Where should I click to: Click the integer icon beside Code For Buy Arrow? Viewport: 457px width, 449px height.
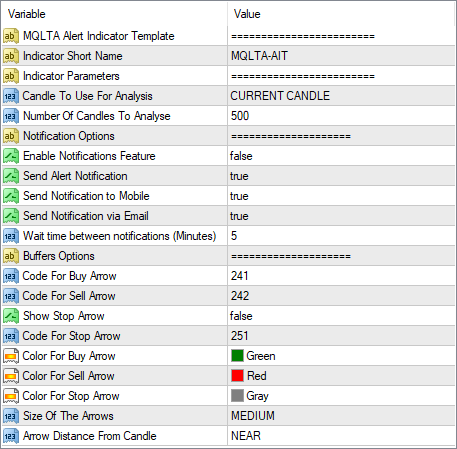[x=11, y=276]
